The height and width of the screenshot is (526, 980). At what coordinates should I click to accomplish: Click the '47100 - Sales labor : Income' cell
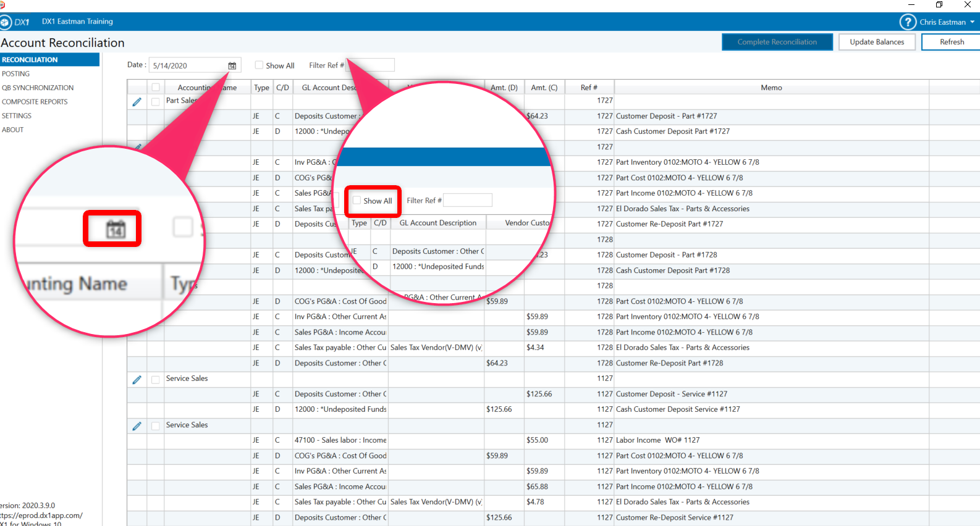[x=340, y=440]
